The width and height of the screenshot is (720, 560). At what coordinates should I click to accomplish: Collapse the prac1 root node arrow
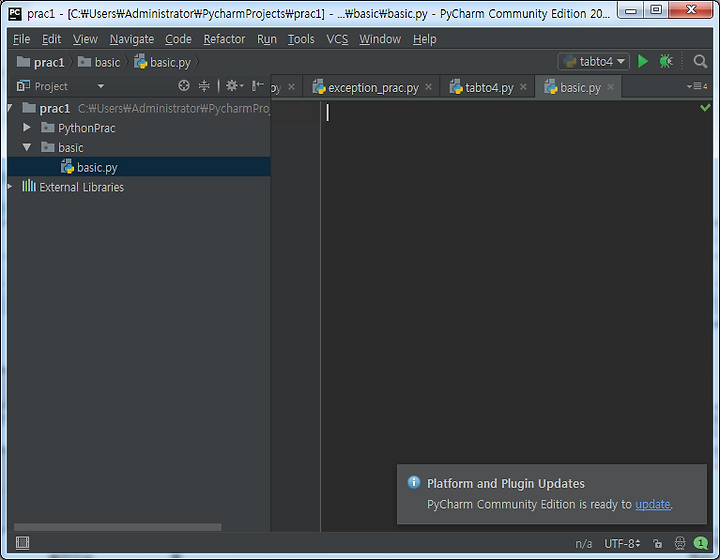click(x=10, y=108)
